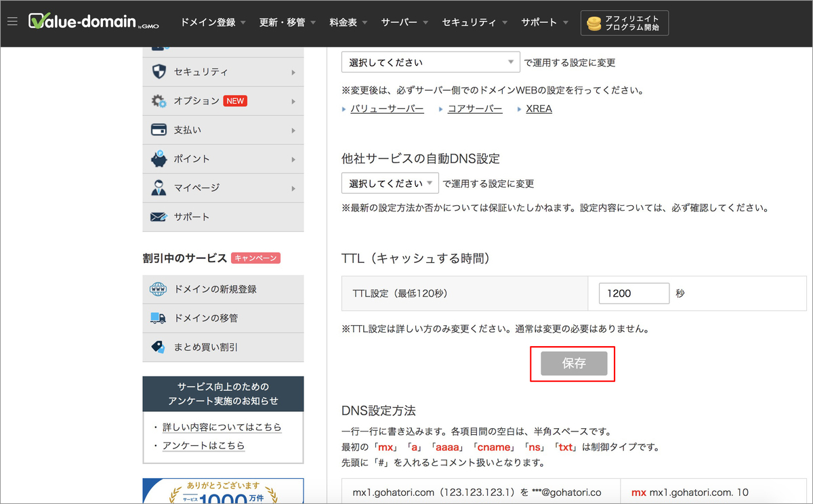Open ドメインの新規登録 sidebar link

point(224,289)
